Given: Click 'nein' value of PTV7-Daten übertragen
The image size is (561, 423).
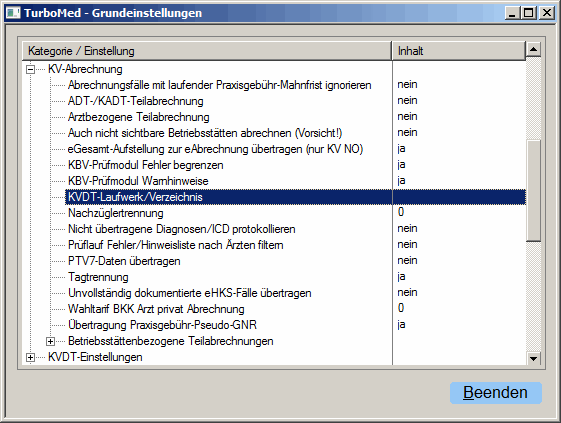Looking at the screenshot, I should pyautogui.click(x=407, y=261).
